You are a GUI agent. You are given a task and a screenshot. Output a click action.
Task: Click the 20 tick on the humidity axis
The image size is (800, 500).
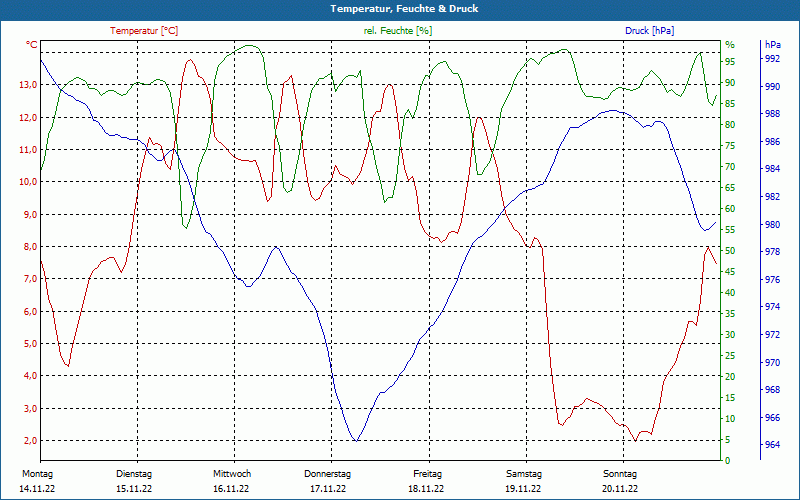coord(730,377)
